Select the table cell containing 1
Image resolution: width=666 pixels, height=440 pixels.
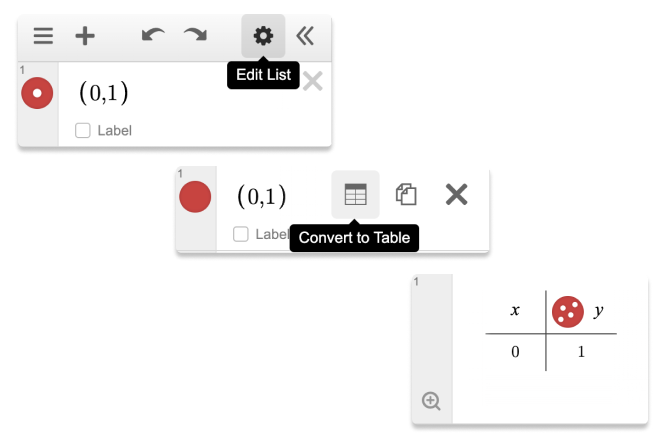coord(580,352)
